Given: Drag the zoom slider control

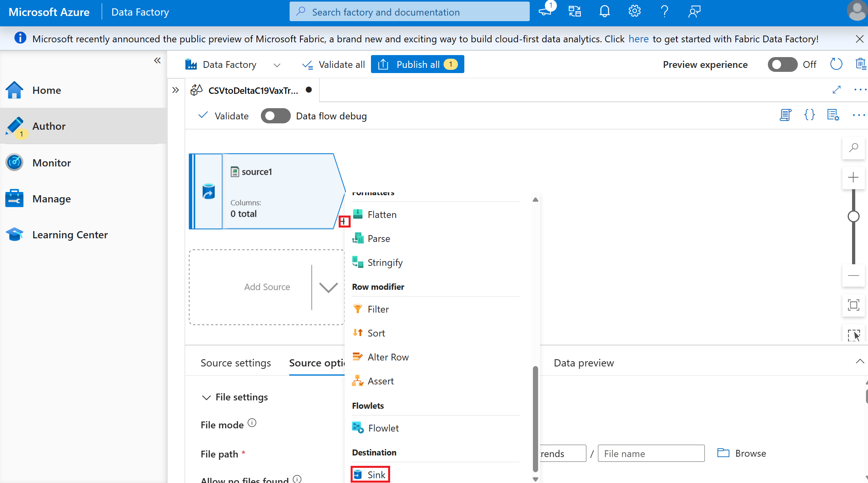Looking at the screenshot, I should [854, 216].
